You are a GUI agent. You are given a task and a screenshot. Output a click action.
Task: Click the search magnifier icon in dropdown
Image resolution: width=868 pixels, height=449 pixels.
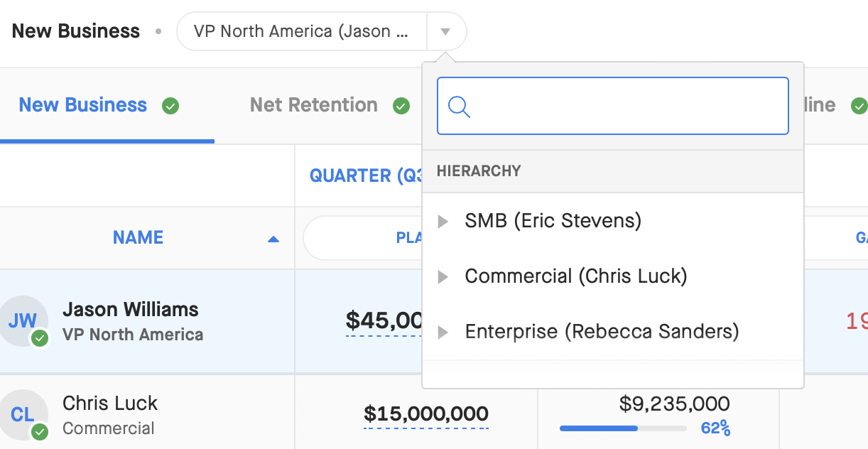(x=460, y=107)
